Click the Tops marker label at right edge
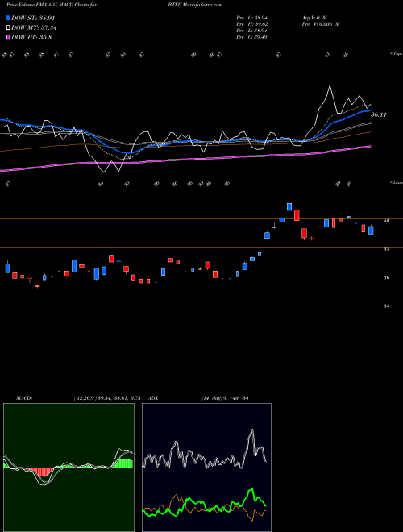The width and height of the screenshot is (403, 532). tap(397, 54)
